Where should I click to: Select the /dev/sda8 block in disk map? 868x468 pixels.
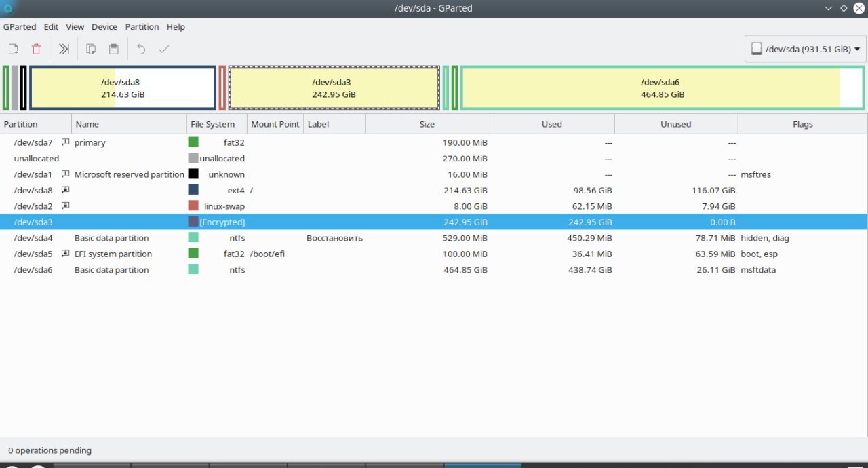coord(123,87)
